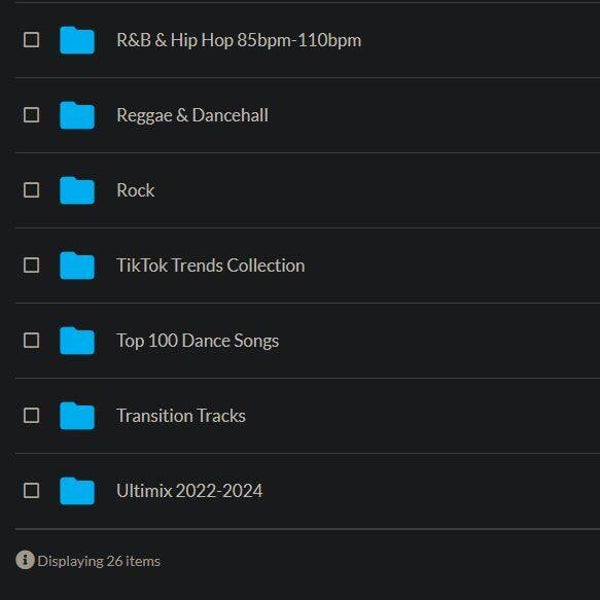
Task: Enable the TikTok Trends Collection checkbox
Action: tap(31, 265)
